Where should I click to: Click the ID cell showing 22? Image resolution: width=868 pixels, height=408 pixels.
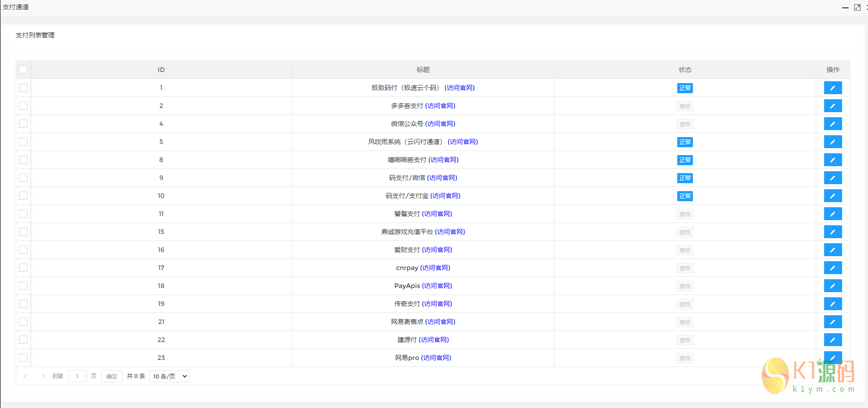[x=161, y=340]
